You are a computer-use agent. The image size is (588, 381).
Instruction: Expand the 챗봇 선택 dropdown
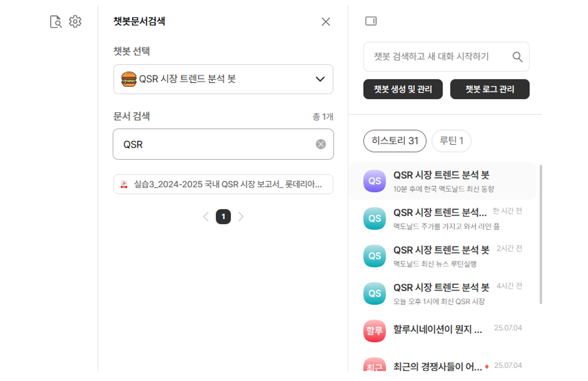320,79
